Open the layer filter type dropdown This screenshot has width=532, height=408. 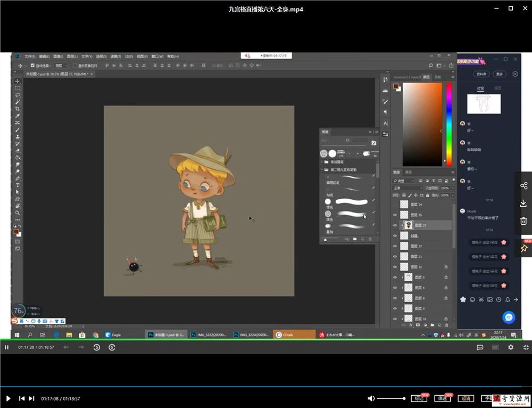403,181
